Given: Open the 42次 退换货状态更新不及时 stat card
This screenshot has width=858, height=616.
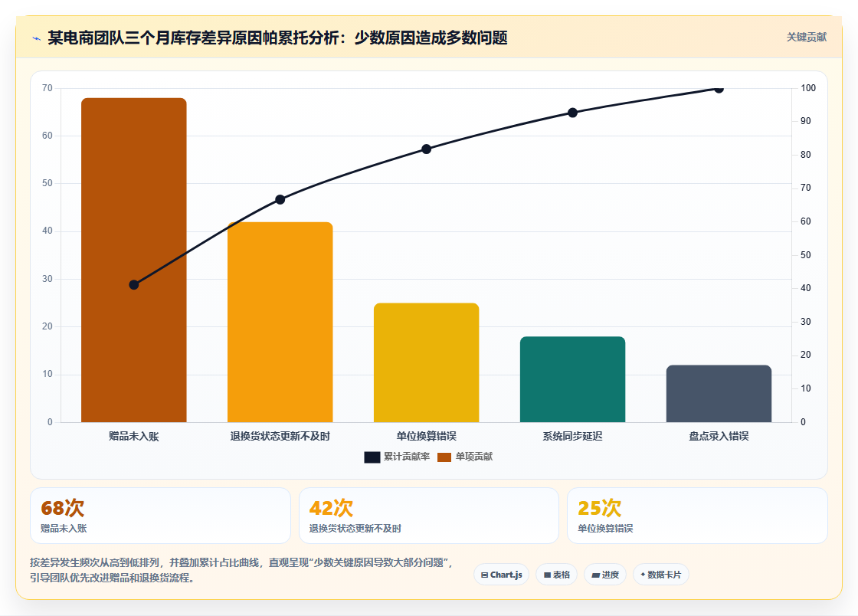Looking at the screenshot, I should pos(429,516).
